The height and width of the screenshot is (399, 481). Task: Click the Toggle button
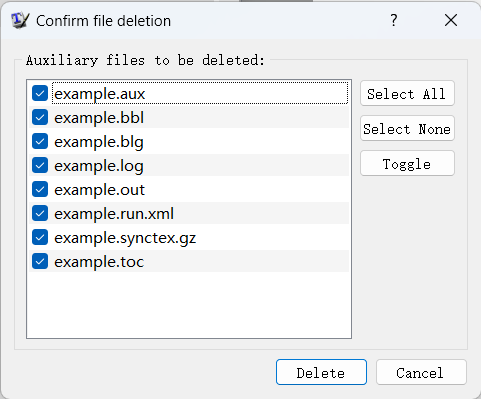pos(407,163)
